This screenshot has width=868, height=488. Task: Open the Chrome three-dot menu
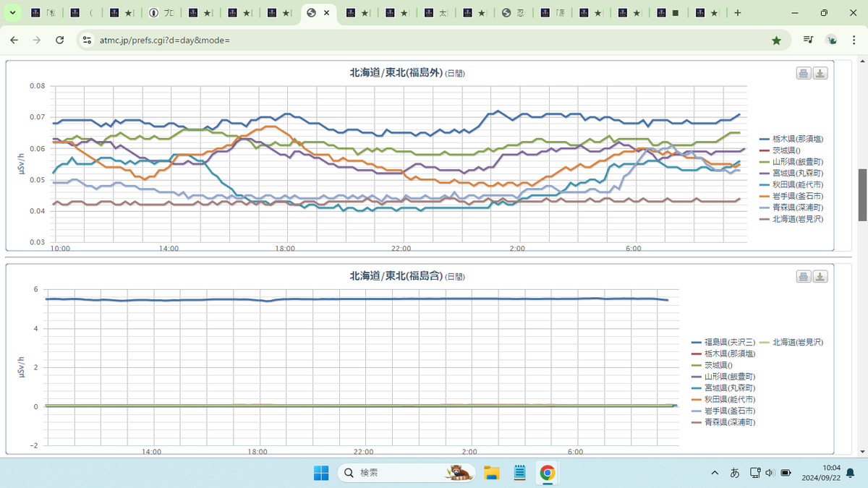pyautogui.click(x=855, y=40)
